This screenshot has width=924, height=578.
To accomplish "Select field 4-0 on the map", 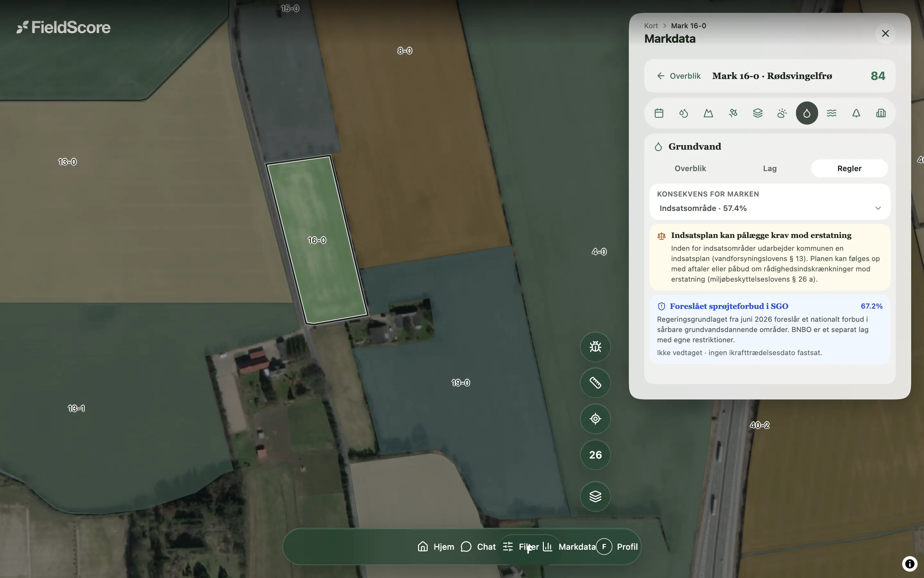I will point(599,251).
